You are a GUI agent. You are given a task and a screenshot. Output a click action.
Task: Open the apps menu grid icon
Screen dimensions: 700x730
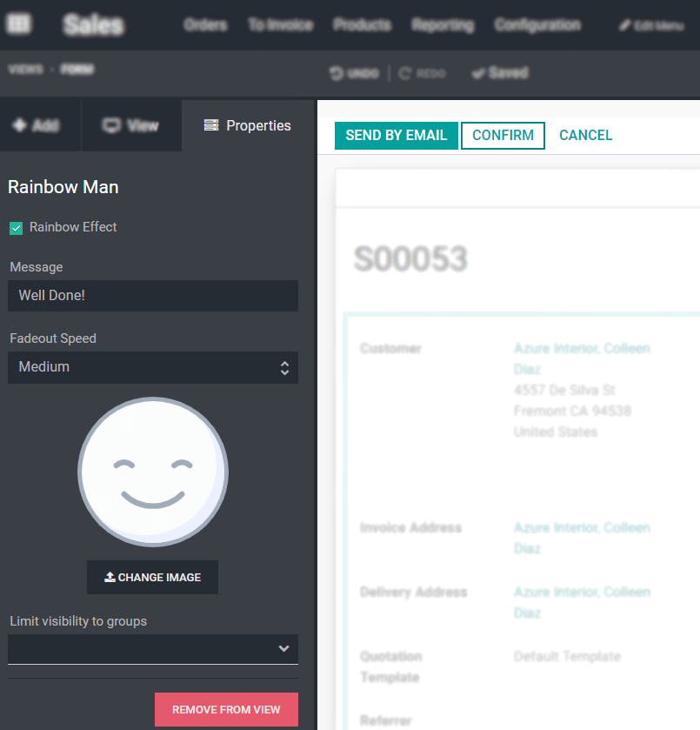[17, 23]
